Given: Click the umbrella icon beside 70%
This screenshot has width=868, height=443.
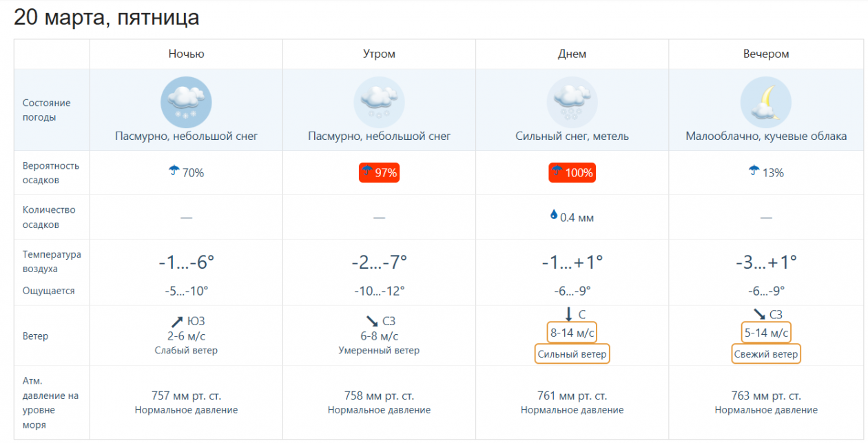Looking at the screenshot, I should click(x=174, y=171).
